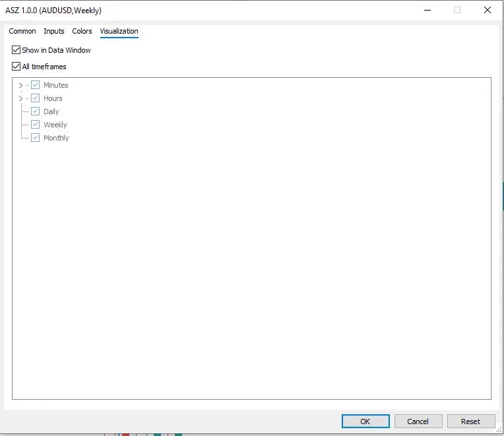Open the Colors tab
The width and height of the screenshot is (504, 436).
click(82, 31)
